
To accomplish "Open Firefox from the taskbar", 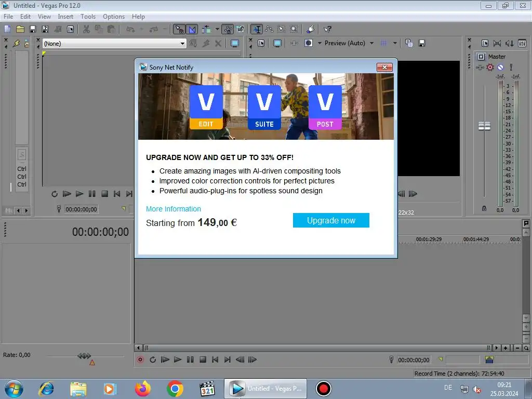I will click(142, 389).
